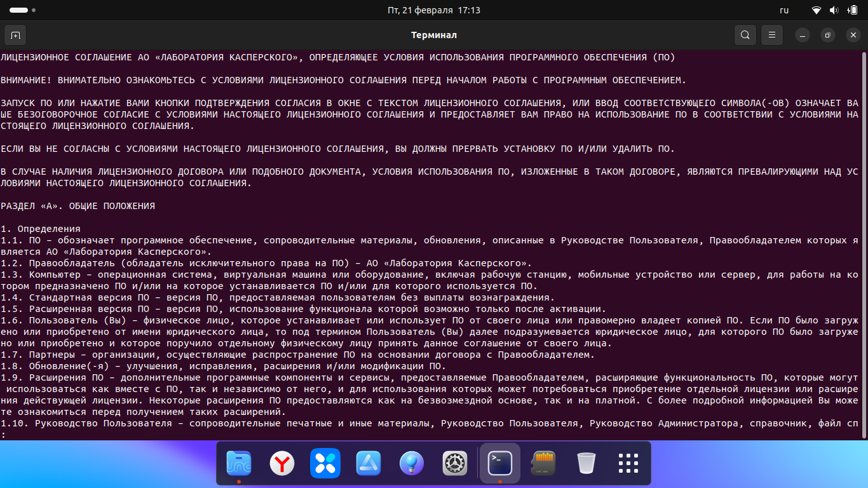Click the line starting '1.8. Обновление(-я)'
The image size is (868, 488).
pyautogui.click(x=224, y=366)
